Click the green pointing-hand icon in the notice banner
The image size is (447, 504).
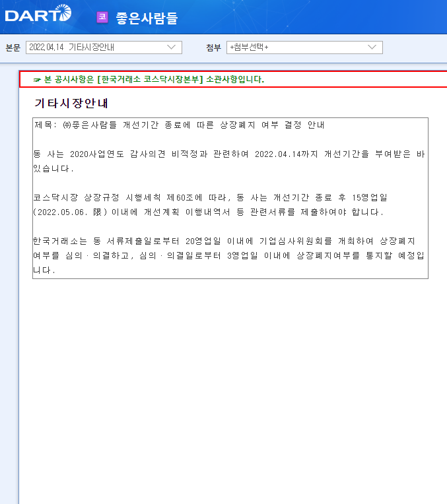click(37, 80)
